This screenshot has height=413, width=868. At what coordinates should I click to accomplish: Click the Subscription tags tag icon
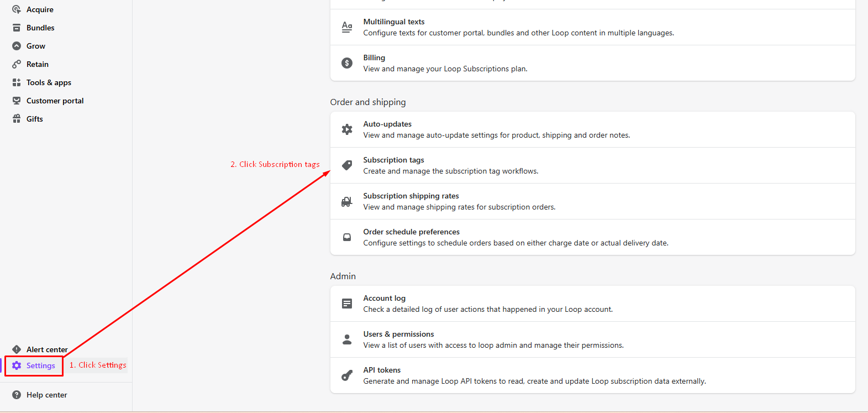[x=347, y=165]
